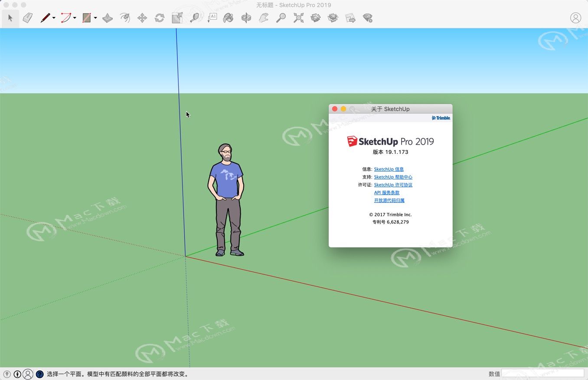588x380 pixels.
Task: Click the © 2017 Trimble Inc. text
Action: 390,214
